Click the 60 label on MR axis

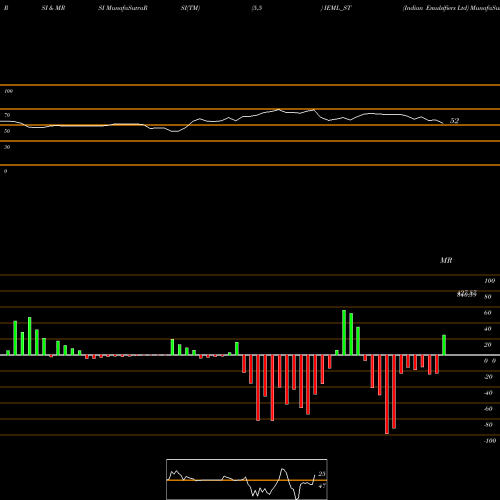click(488, 313)
